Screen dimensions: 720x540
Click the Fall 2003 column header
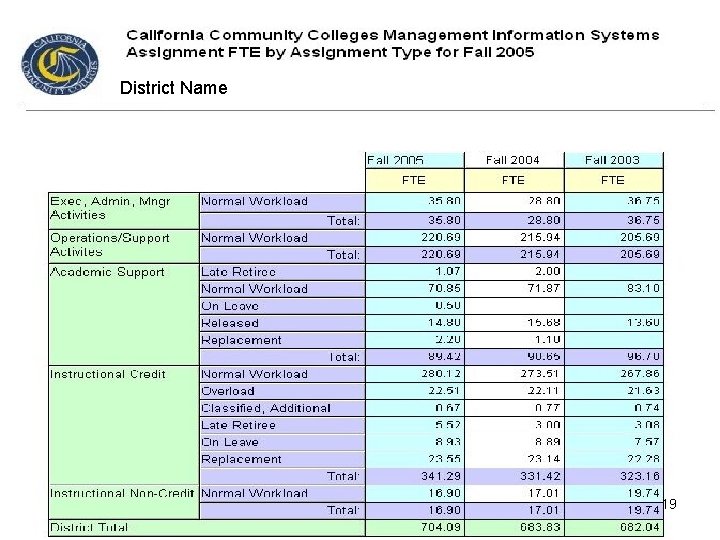click(x=612, y=160)
